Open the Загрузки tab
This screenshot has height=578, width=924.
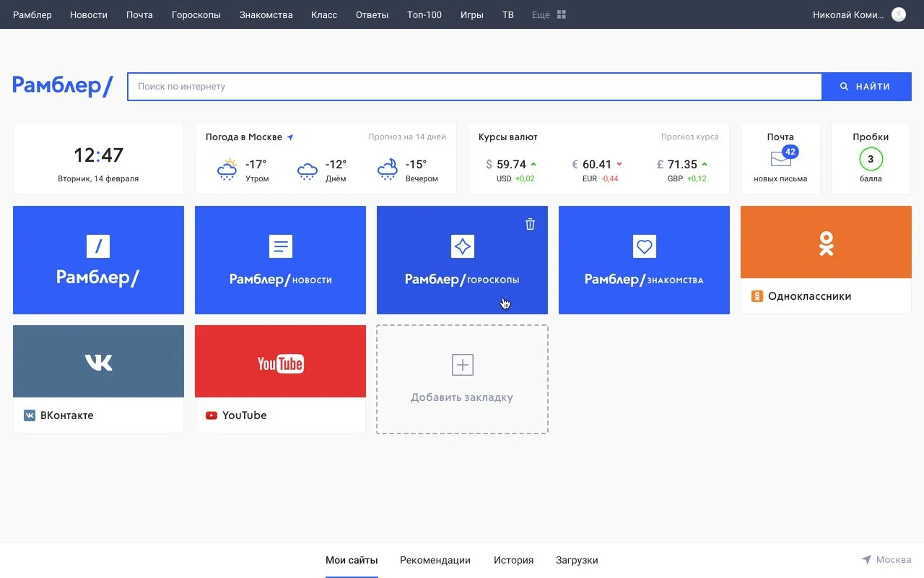point(577,560)
